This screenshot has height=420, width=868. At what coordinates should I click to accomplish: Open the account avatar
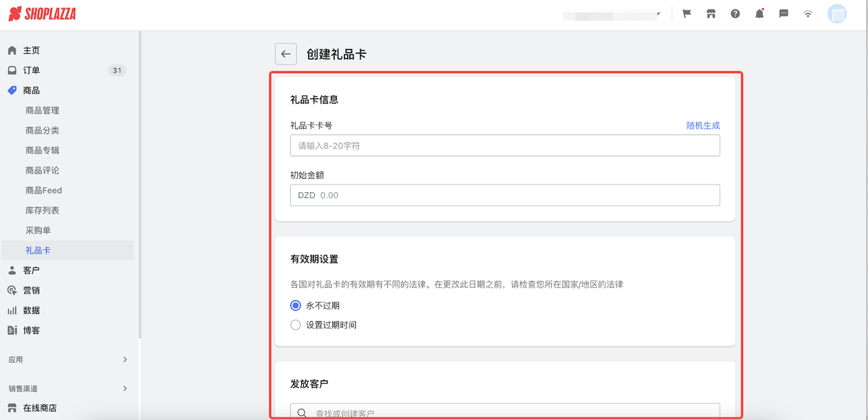(x=836, y=14)
